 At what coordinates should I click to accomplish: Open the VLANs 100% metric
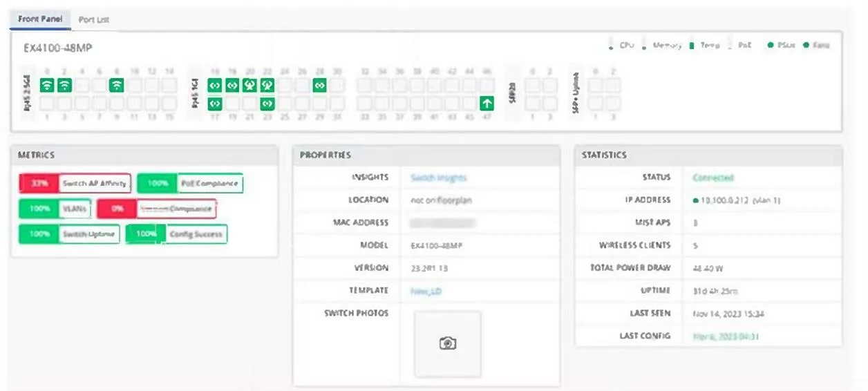[x=54, y=208]
